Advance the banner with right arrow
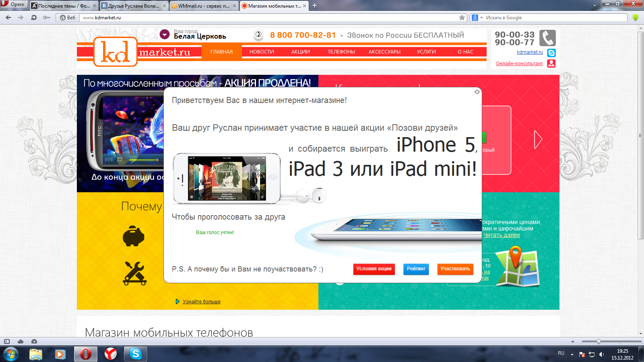This screenshot has width=644, height=362. coord(538,140)
